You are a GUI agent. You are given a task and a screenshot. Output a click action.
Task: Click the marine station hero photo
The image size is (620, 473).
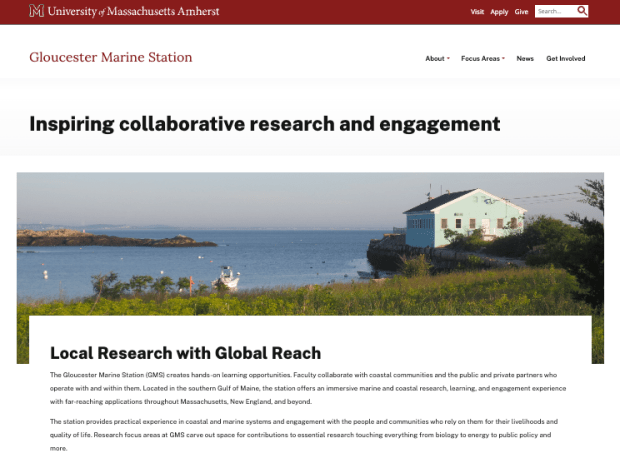tap(310, 244)
